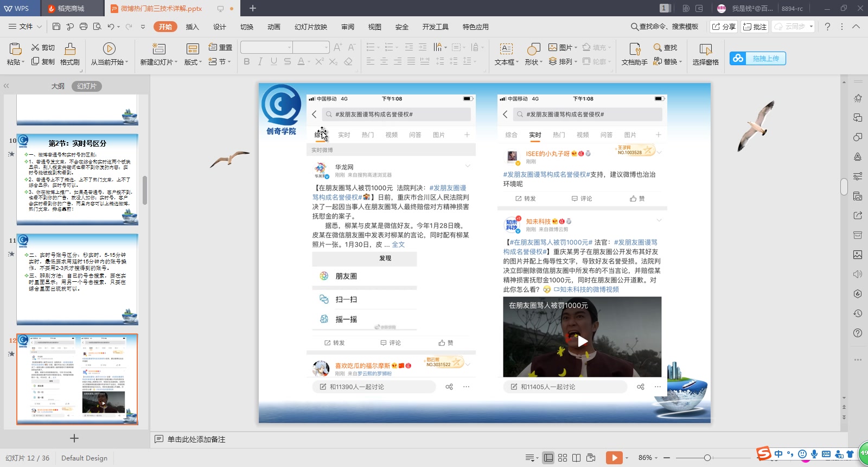Click the microphone icon in input toolbar

pyautogui.click(x=814, y=454)
